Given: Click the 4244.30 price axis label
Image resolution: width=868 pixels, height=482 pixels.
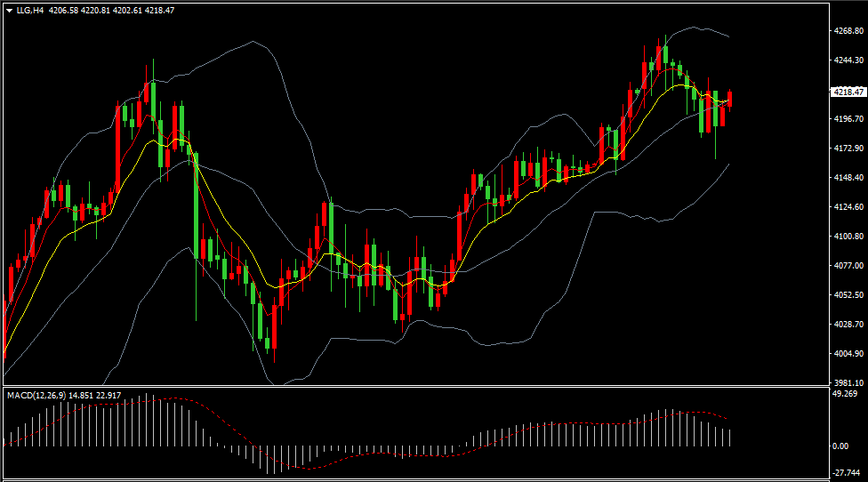Looking at the screenshot, I should 848,60.
